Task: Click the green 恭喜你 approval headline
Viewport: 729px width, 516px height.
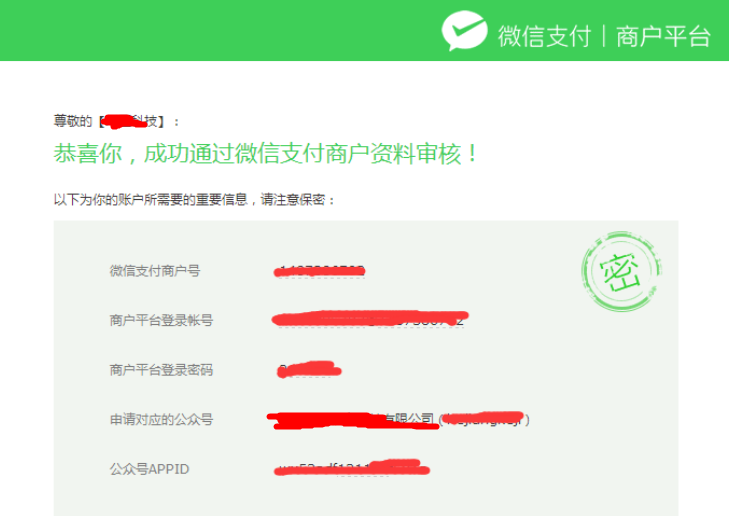Action: [x=265, y=153]
